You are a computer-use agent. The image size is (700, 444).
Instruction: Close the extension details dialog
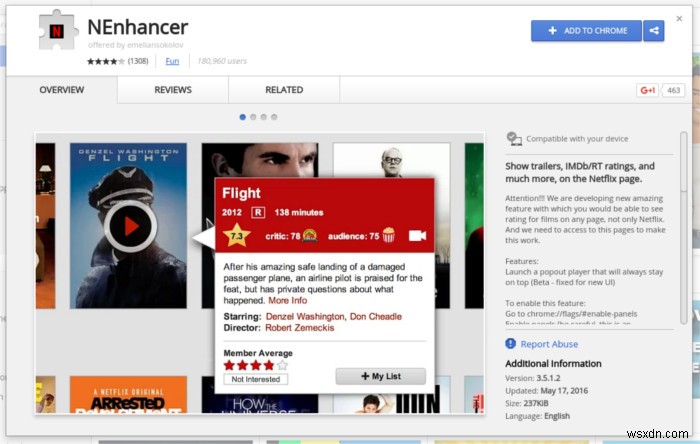point(679,19)
